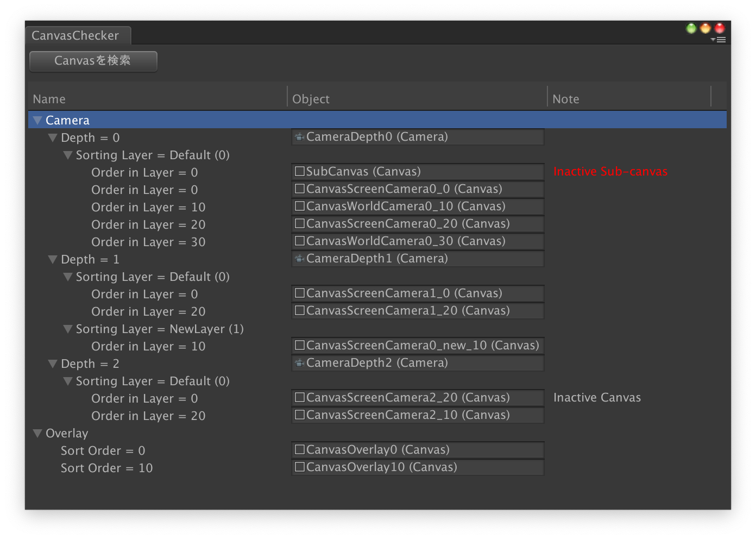This screenshot has height=539, width=756.
Task: Collapse Sorting Layer Default under Depth 2
Action: pyautogui.click(x=68, y=381)
